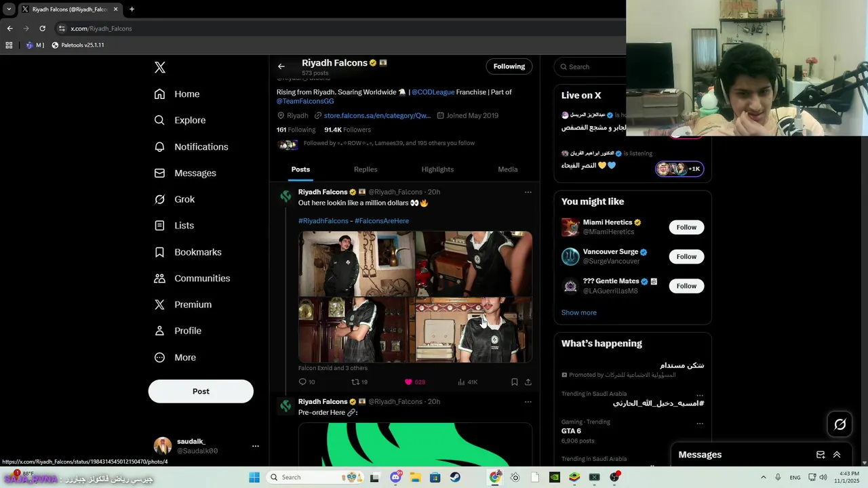Open options for the GTA 6 trend

click(x=699, y=424)
